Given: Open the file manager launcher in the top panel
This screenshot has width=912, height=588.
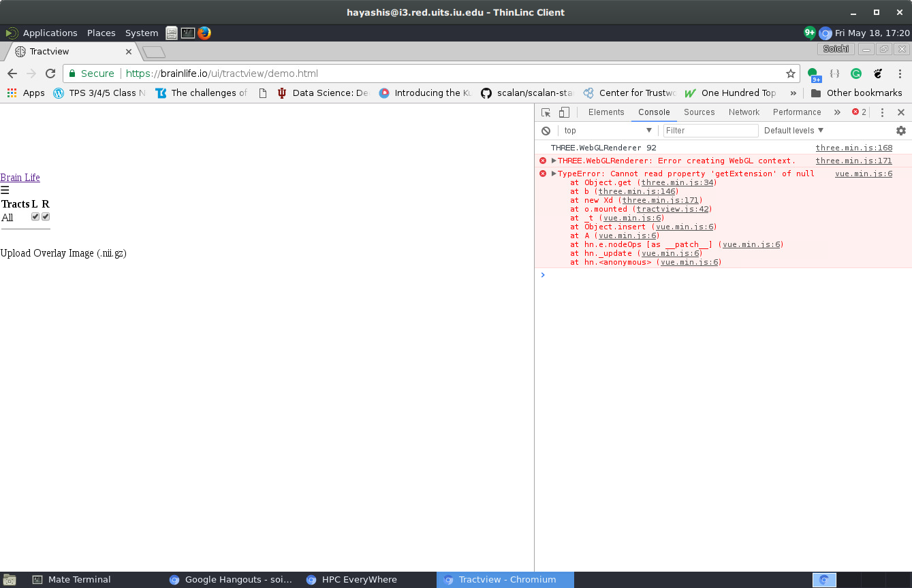Looking at the screenshot, I should click(x=172, y=33).
